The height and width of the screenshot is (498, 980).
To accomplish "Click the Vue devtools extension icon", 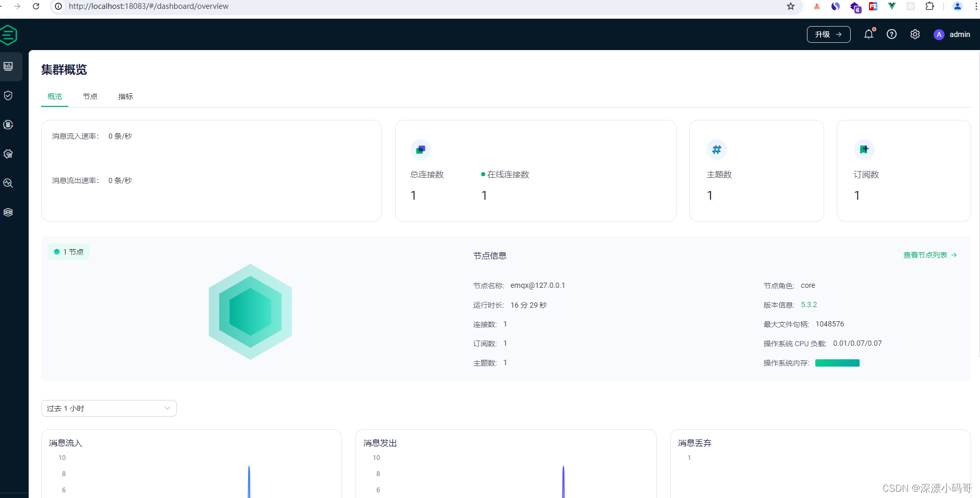I will pos(892,6).
